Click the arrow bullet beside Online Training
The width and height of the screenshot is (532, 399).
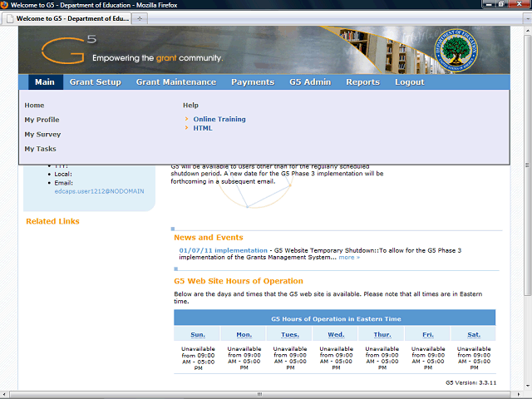[187, 120]
